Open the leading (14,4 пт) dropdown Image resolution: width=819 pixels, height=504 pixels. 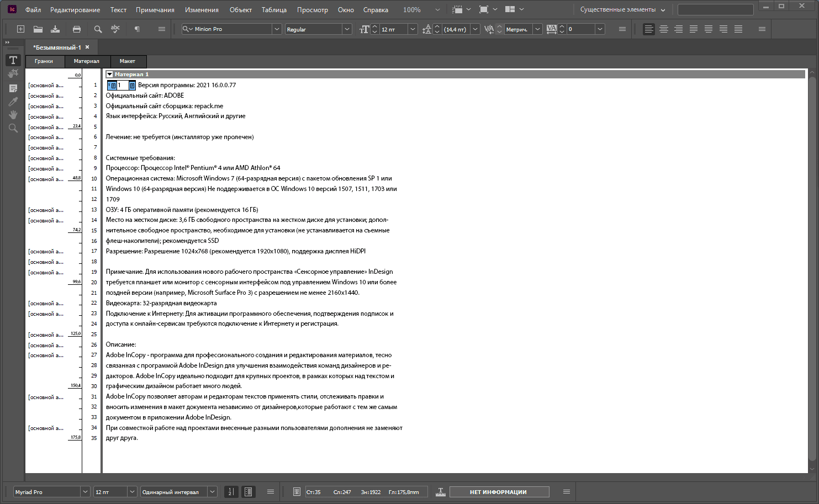(475, 29)
